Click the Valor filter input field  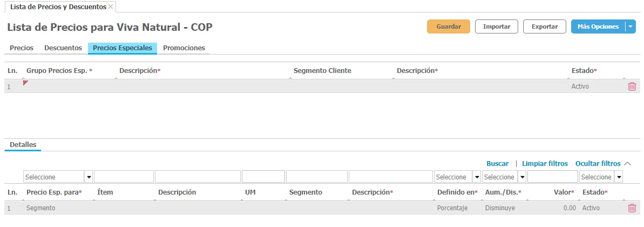552,177
